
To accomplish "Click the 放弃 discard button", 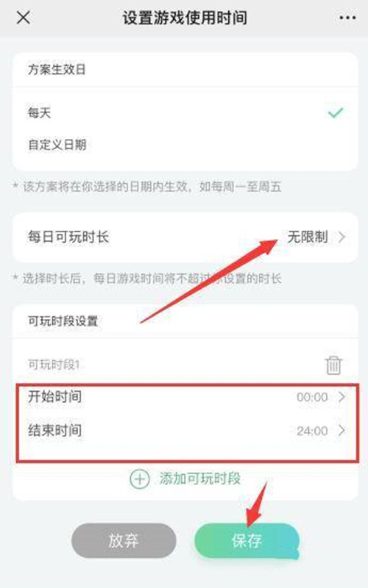I will (x=124, y=540).
